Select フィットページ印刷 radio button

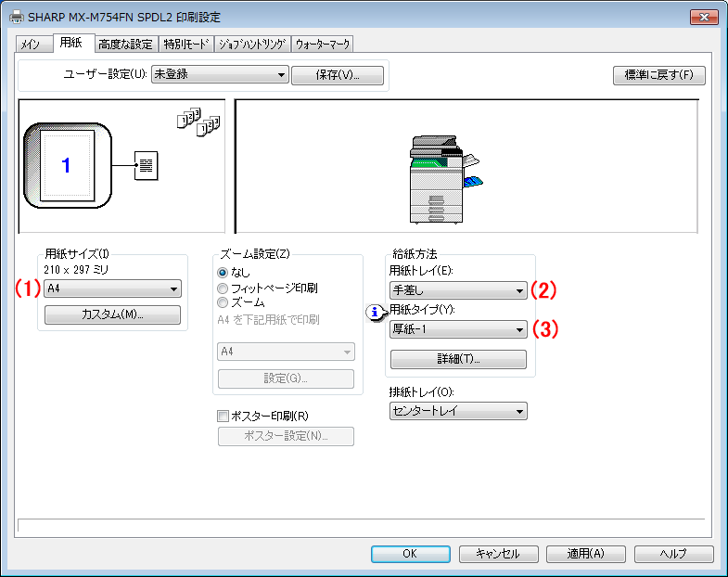tap(223, 288)
